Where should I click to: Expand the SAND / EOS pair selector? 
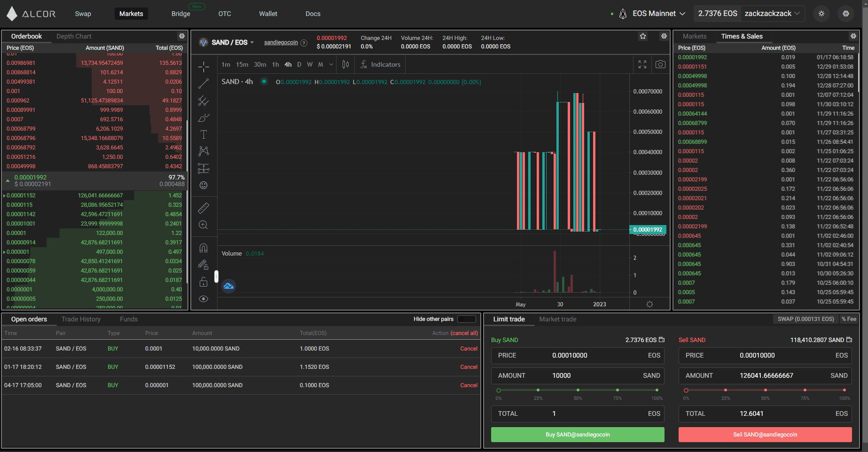pos(233,42)
